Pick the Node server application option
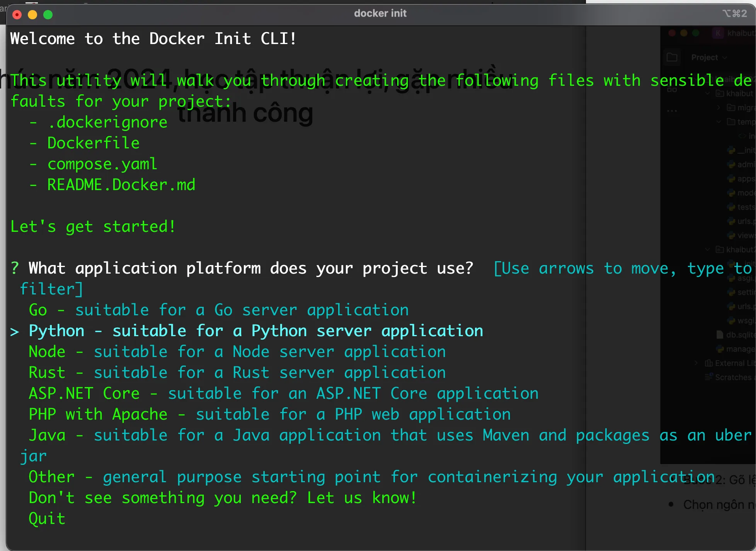Screen dimensions: 756x551 pos(237,352)
